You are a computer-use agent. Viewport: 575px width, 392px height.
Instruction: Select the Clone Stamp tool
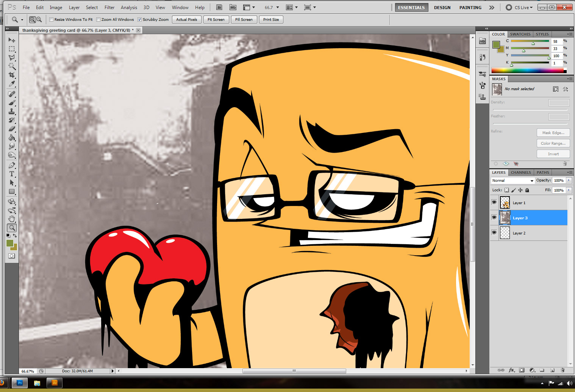12,111
